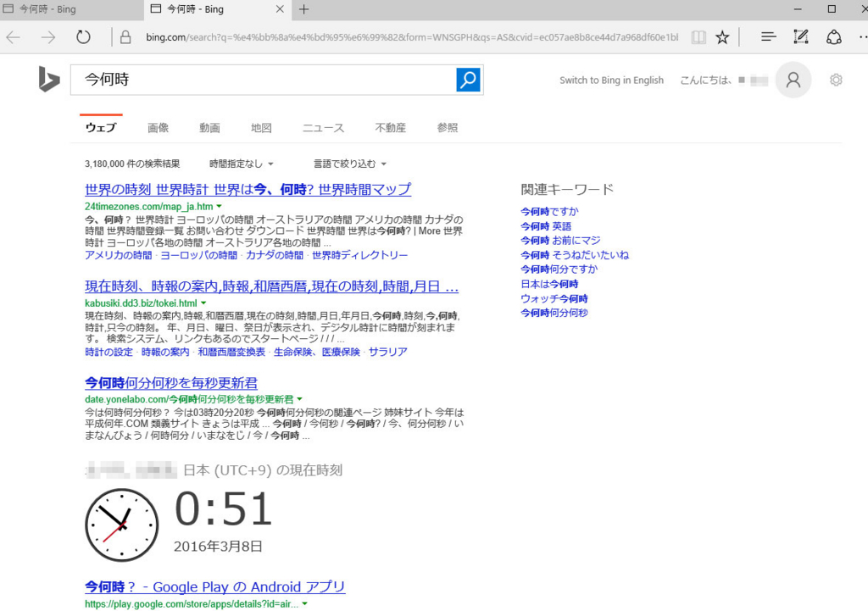868x611 pixels.
Task: Refresh the current page
Action: tap(83, 37)
